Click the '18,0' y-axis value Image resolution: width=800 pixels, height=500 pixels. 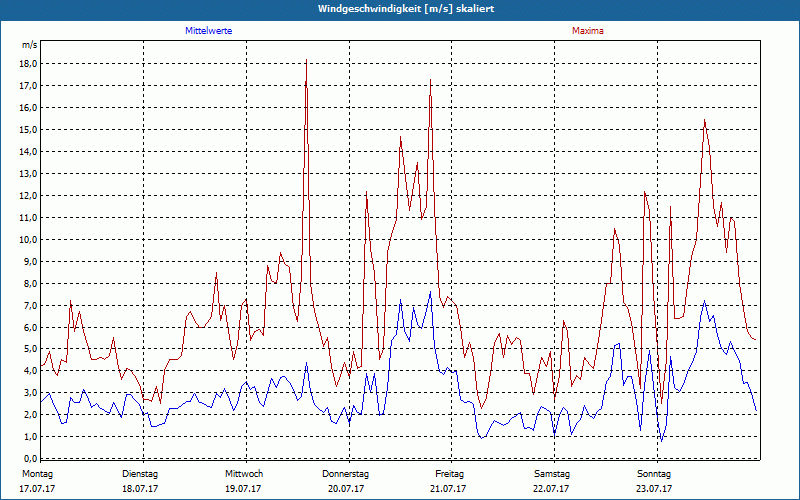[x=28, y=64]
